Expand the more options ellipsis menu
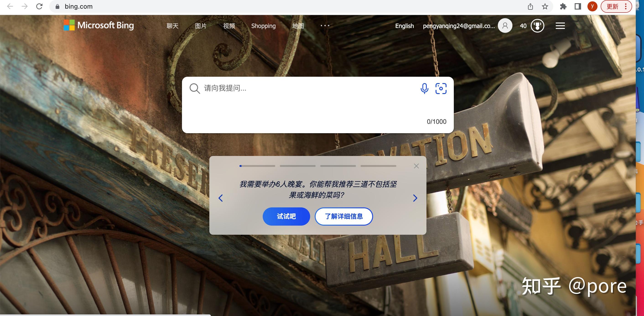This screenshot has height=316, width=644. point(325,25)
